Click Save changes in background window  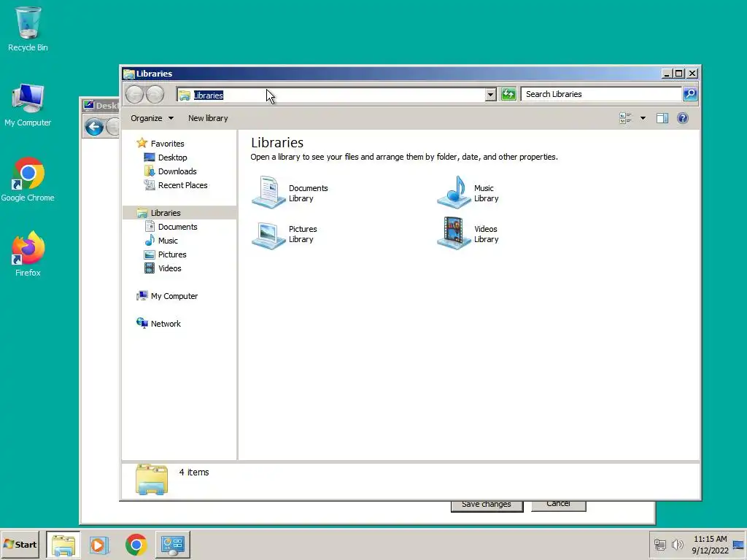[487, 505]
